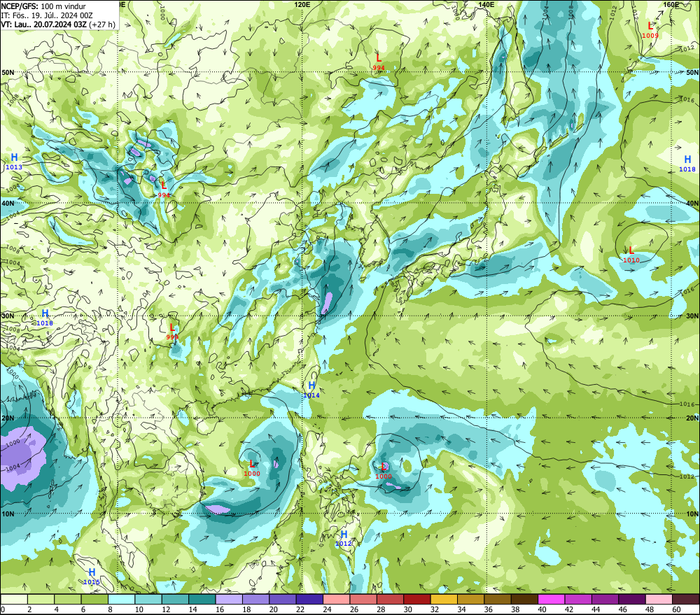Click the left-edge '50N' latitude label
The width and height of the screenshot is (700, 615).
(x=8, y=72)
